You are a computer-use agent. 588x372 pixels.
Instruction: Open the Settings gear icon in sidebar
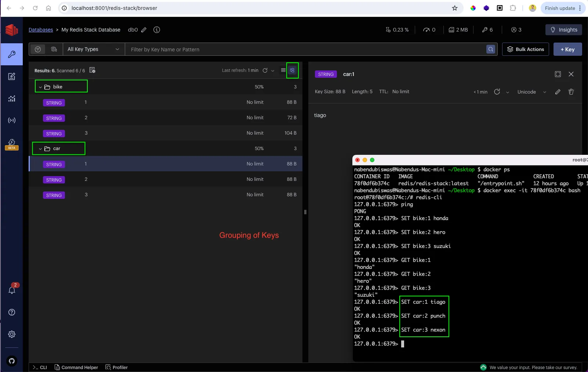click(x=12, y=334)
